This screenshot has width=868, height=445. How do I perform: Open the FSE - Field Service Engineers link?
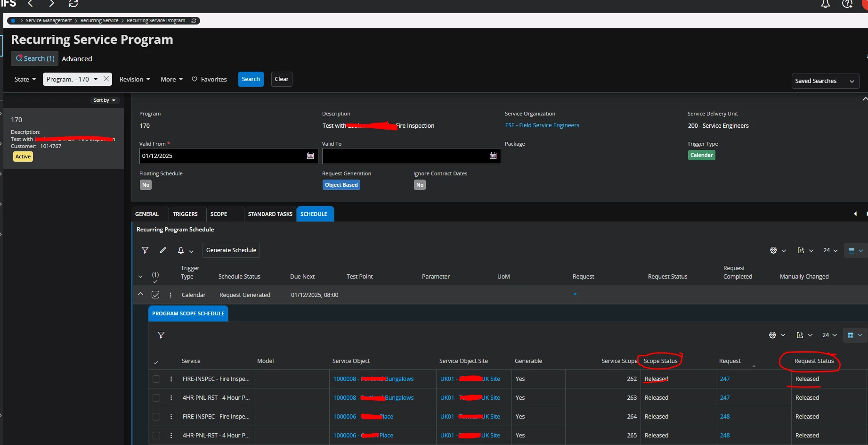pos(542,125)
